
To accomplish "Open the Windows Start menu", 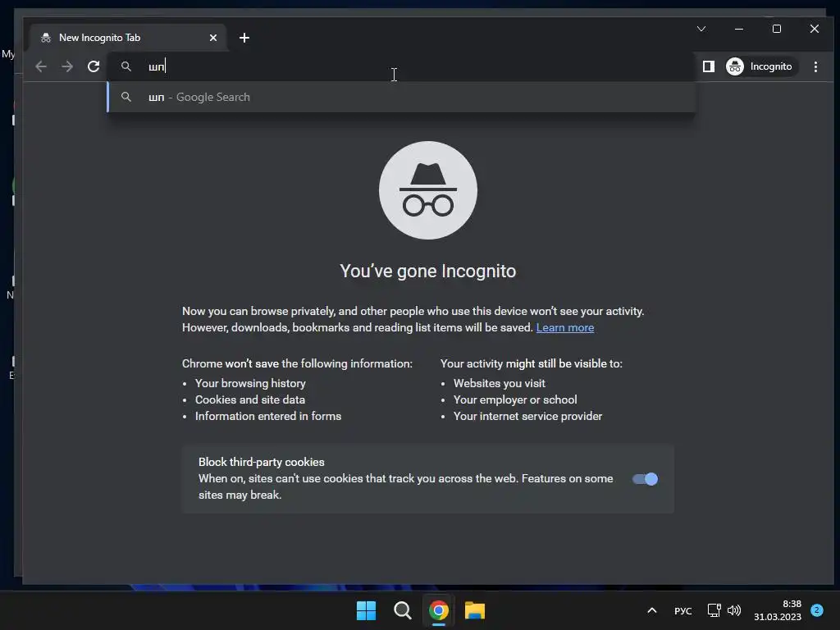I will 367,610.
